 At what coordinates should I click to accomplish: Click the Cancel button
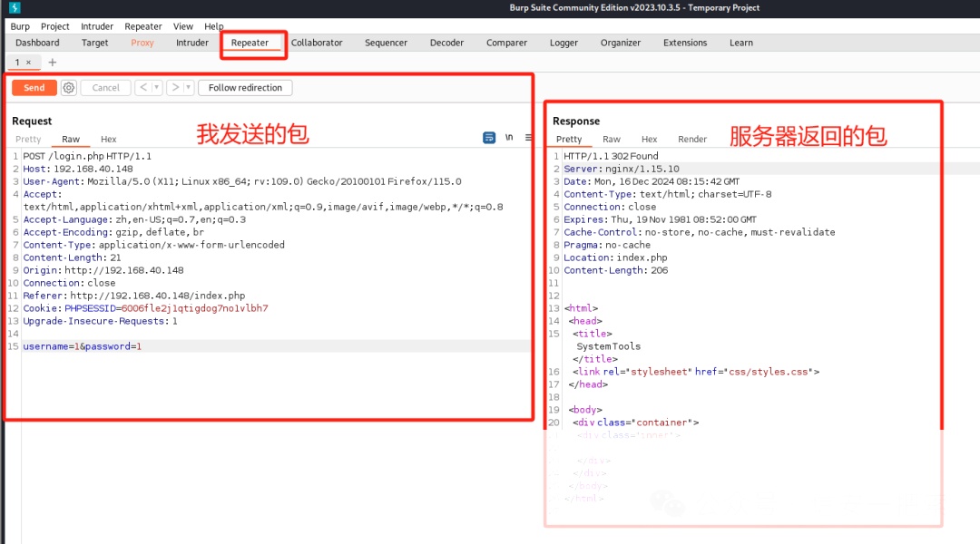[x=105, y=88]
